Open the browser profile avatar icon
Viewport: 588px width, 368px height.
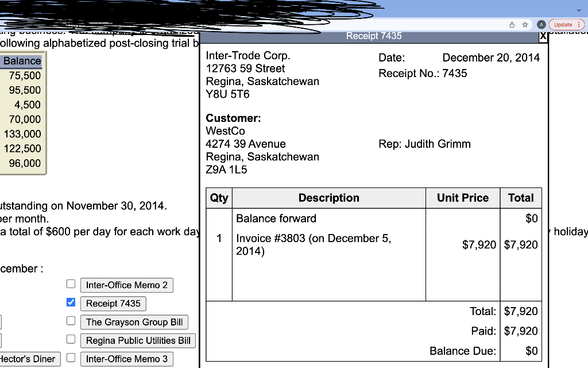(540, 25)
